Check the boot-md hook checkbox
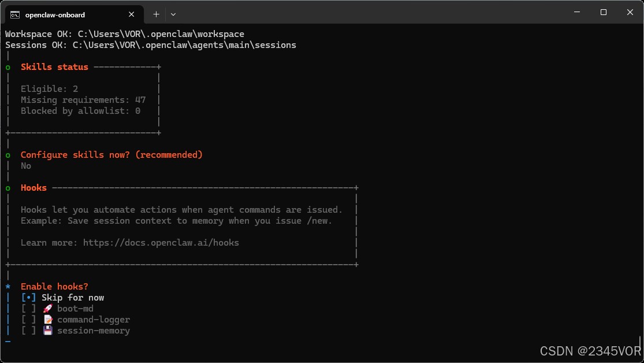 (x=28, y=309)
